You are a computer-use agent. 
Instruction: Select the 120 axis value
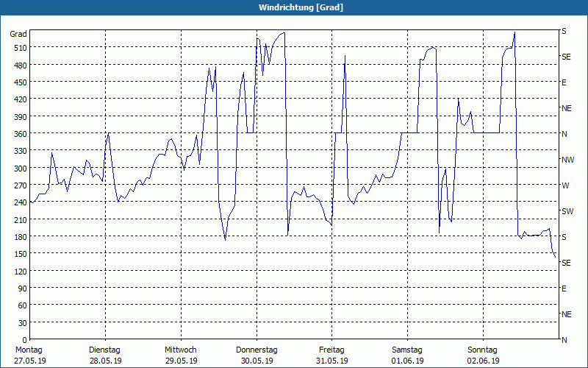(21, 271)
